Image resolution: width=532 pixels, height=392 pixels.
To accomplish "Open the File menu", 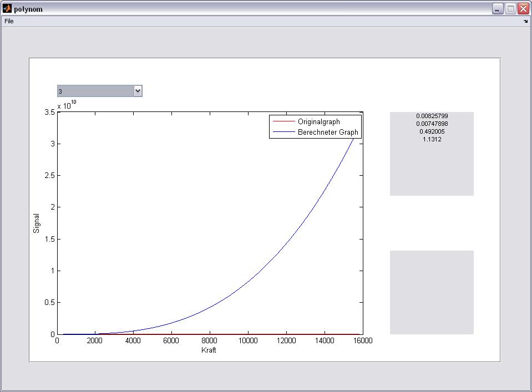I will pos(9,21).
